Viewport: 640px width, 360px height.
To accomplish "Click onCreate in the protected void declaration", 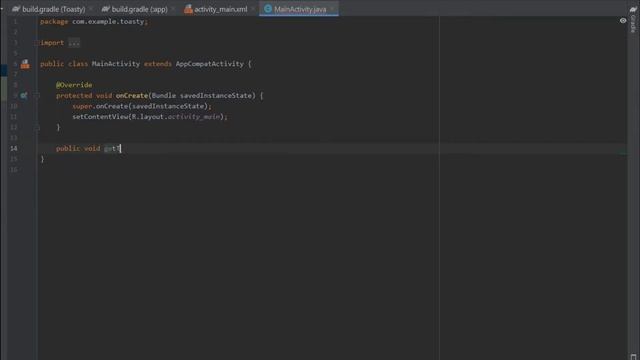I will 131,96.
